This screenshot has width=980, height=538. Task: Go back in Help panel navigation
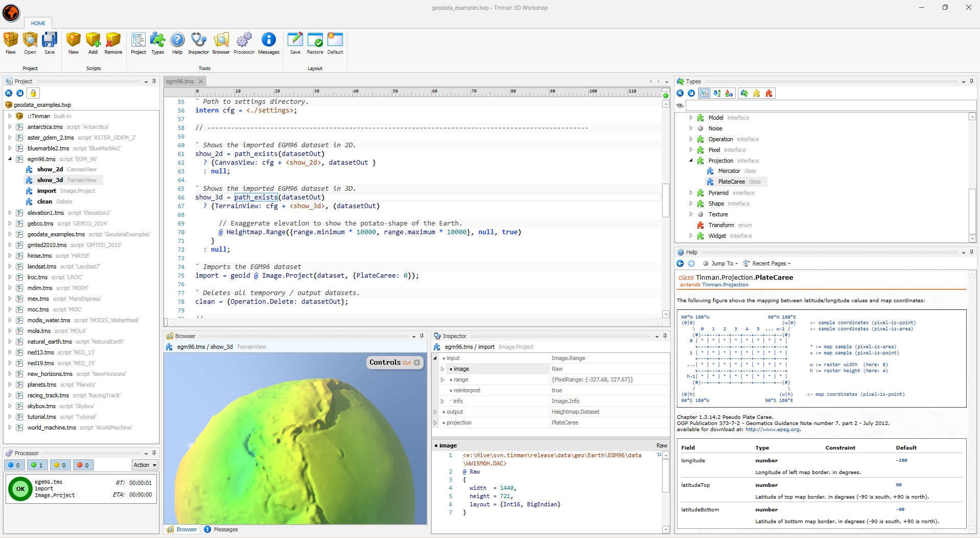pyautogui.click(x=680, y=263)
